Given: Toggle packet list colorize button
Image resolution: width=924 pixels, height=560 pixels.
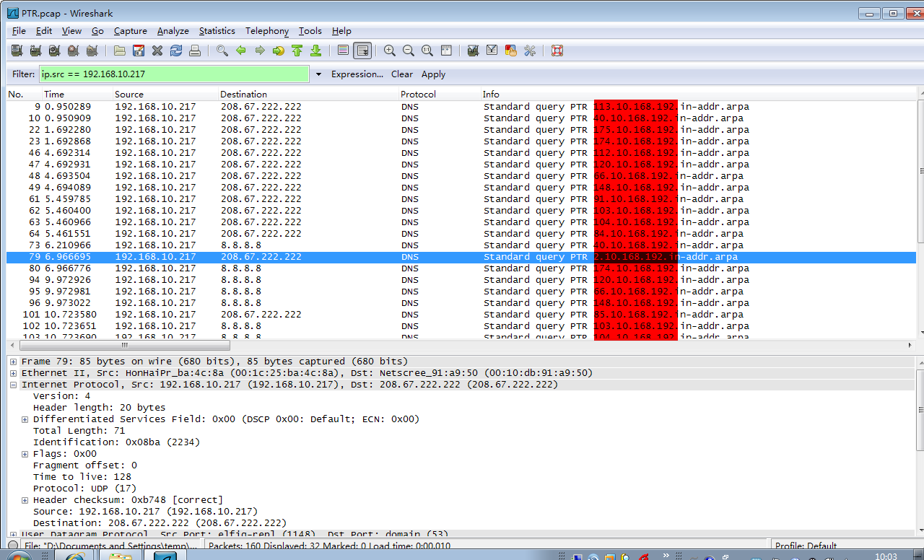Looking at the screenshot, I should (x=344, y=51).
